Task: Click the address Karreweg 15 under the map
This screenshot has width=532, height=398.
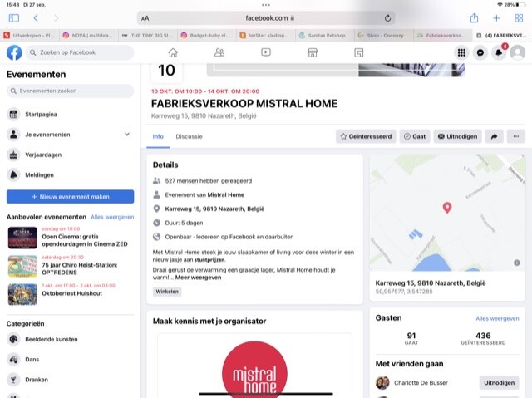Action: tap(431, 283)
